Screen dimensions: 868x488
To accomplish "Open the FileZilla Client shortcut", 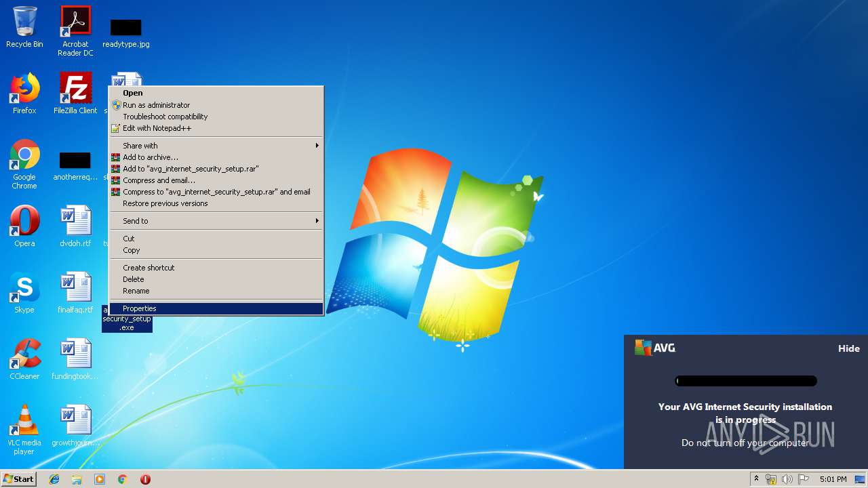I will tap(75, 94).
